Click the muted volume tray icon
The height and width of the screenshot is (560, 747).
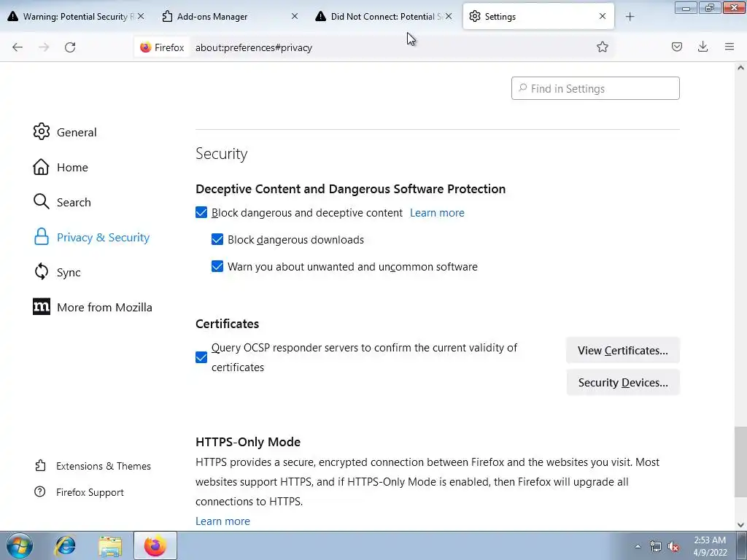pos(673,547)
